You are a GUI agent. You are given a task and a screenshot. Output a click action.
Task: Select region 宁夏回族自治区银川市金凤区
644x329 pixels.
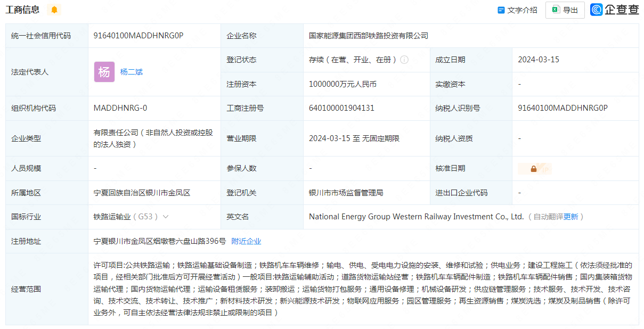tap(142, 193)
